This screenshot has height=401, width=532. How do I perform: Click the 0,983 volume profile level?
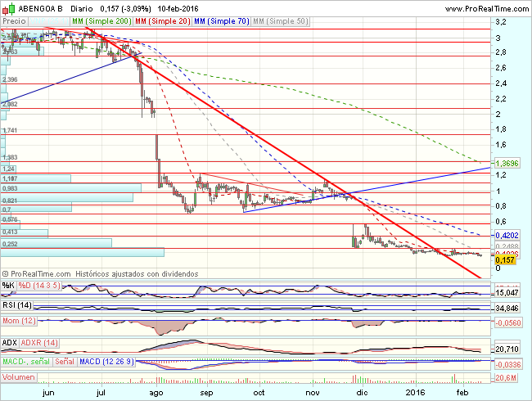(x=10, y=188)
